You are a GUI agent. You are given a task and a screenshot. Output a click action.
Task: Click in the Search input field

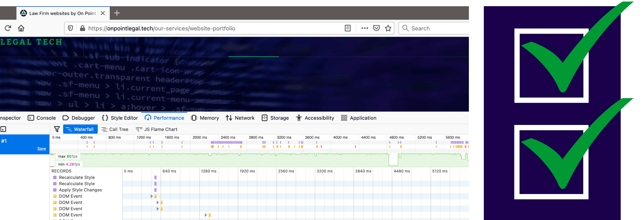[x=437, y=28]
